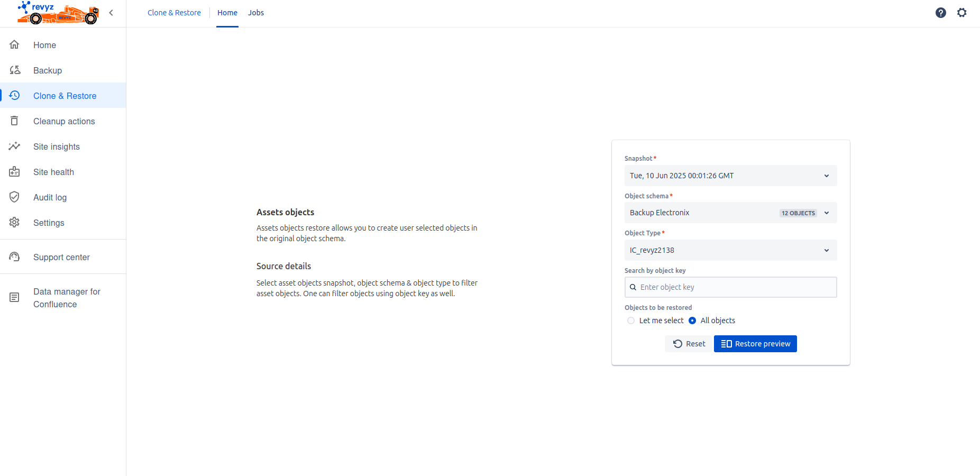
Task: Select the 'All objects' radio option
Action: coord(692,321)
